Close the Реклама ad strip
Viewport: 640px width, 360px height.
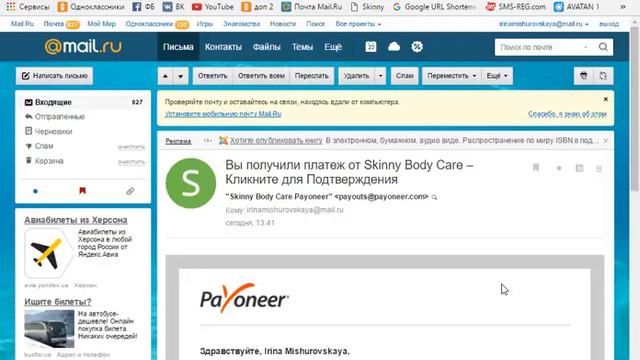coord(606,141)
